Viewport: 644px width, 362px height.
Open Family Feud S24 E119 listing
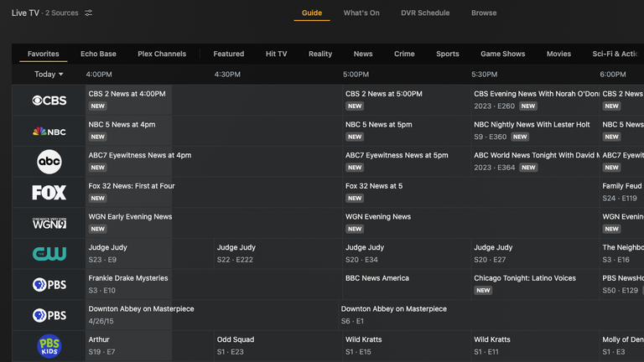point(622,193)
